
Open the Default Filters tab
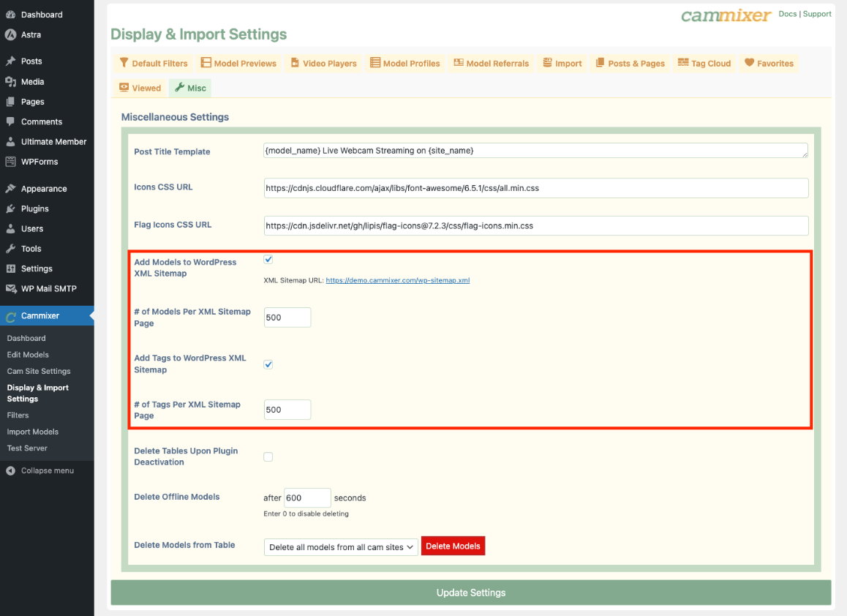coord(154,63)
